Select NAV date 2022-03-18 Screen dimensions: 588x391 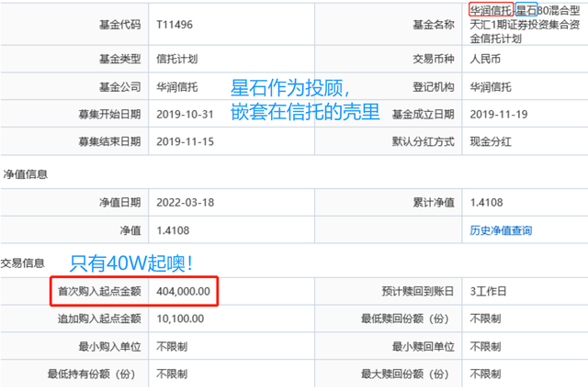tap(185, 203)
